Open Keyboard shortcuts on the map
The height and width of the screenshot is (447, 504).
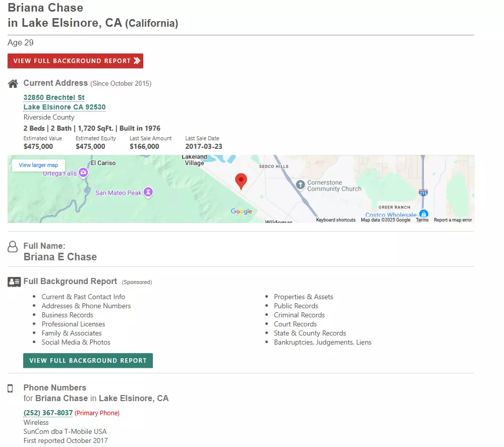pos(335,220)
